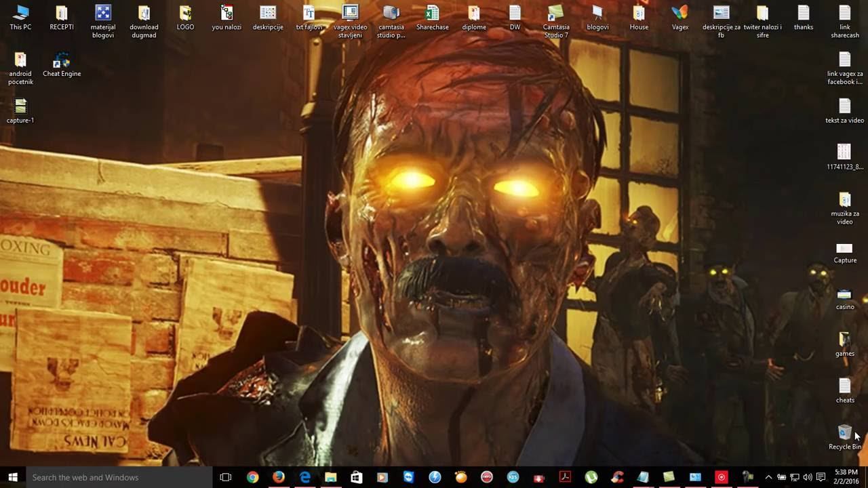868x488 pixels.
Task: Open cheats text file
Action: 845,391
